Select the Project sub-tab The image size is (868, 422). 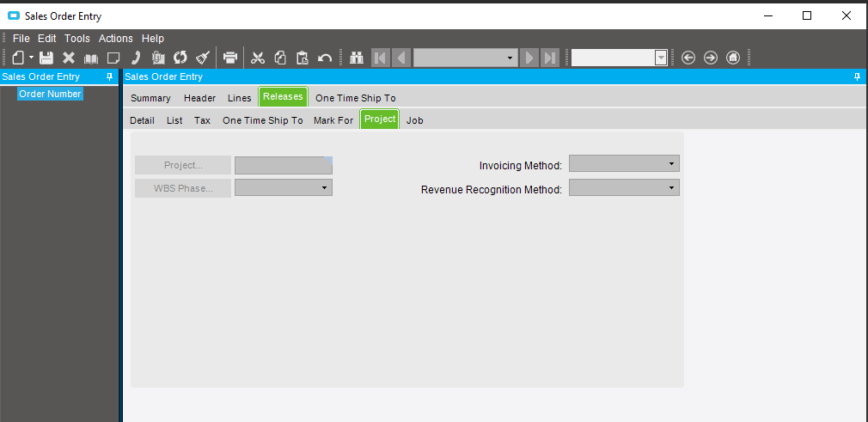pyautogui.click(x=380, y=119)
